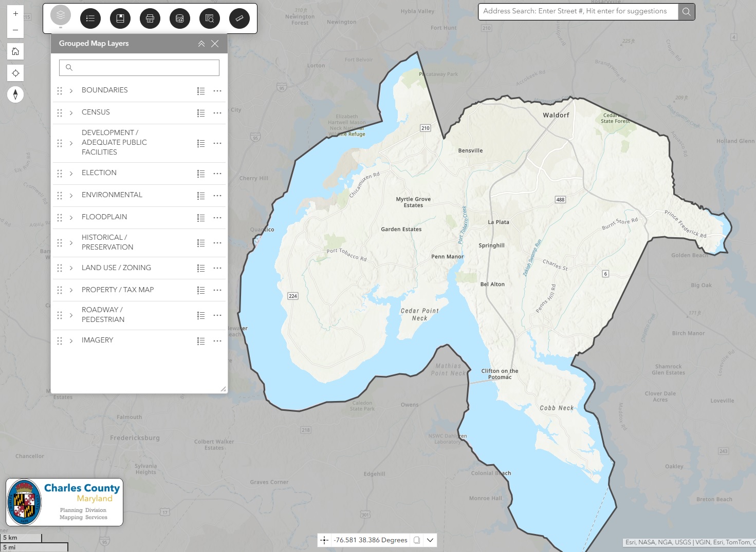Copy the displayed map coordinates
This screenshot has height=552, width=756.
[416, 540]
